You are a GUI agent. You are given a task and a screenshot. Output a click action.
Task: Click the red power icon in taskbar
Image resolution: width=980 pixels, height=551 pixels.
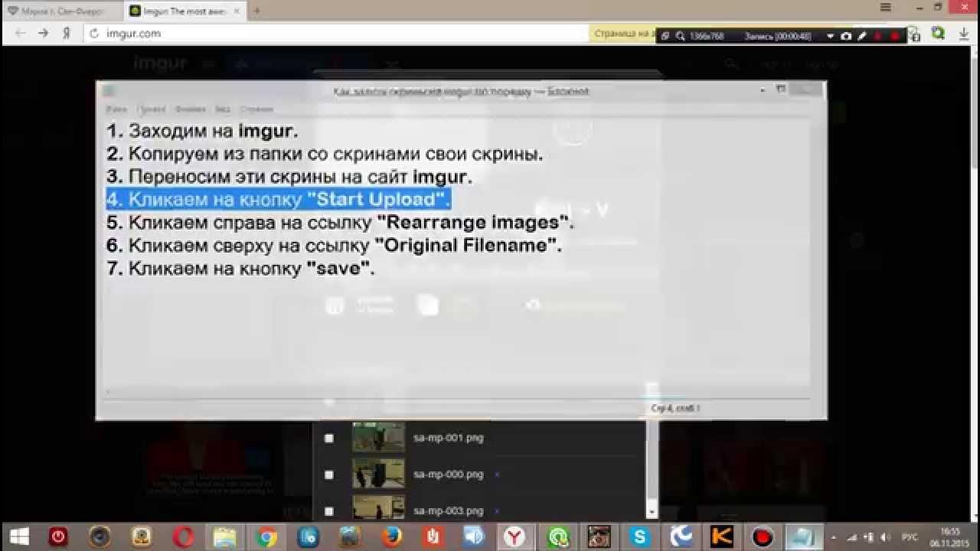[x=58, y=536]
